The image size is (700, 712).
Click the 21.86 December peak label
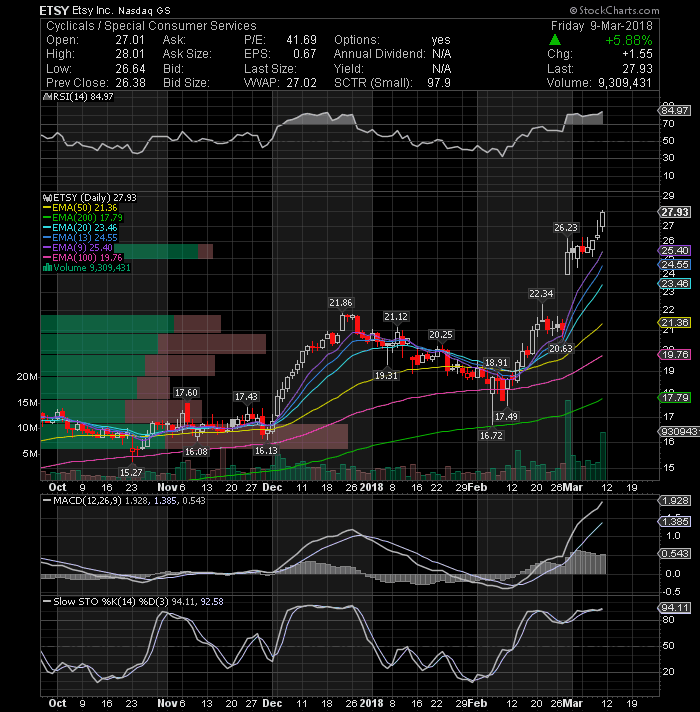point(341,303)
